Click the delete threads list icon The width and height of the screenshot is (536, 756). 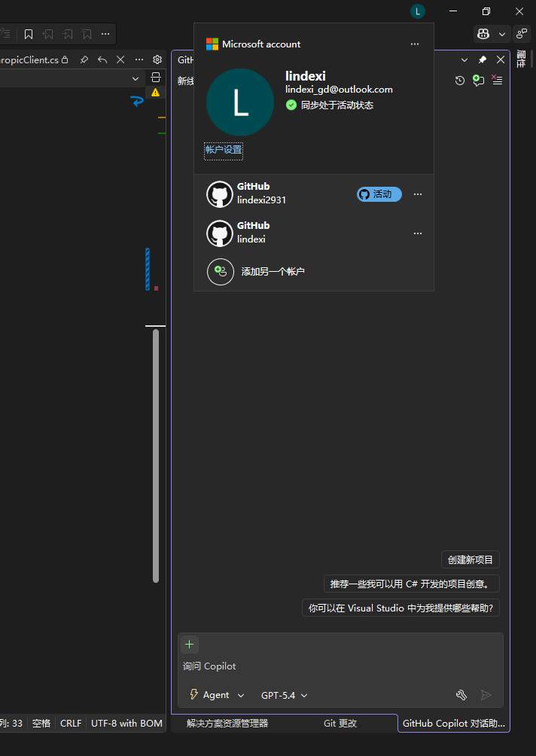pos(497,80)
